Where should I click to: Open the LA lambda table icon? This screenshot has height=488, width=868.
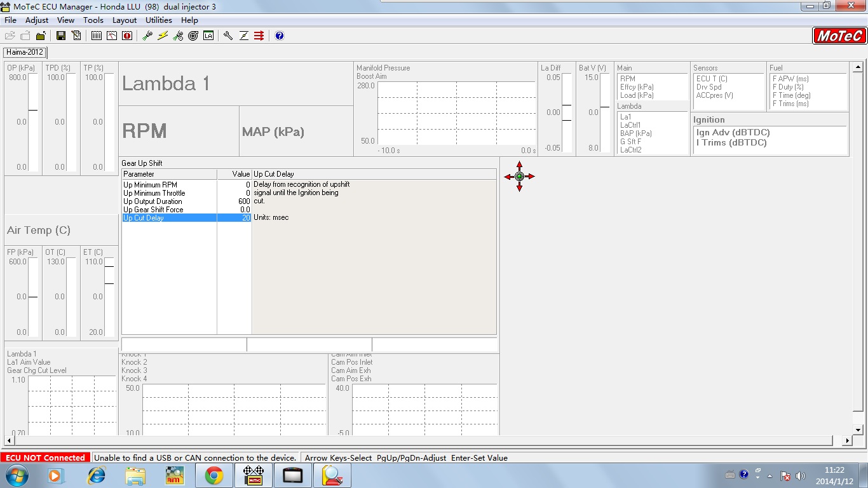coord(208,36)
